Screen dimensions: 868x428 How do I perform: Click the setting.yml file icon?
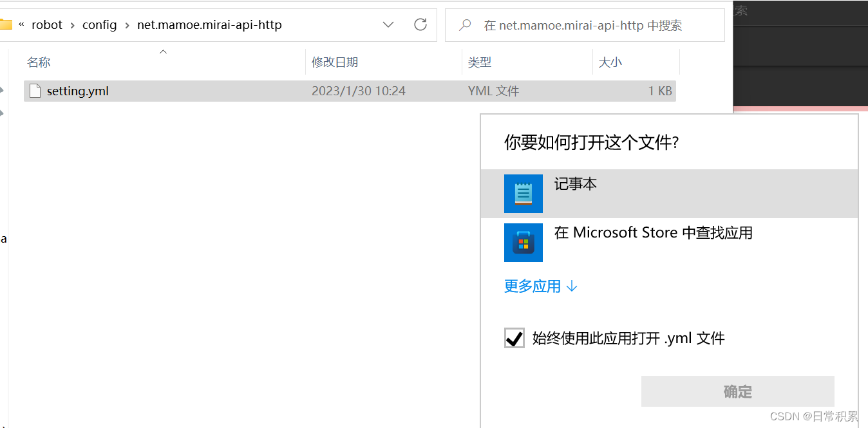pos(35,91)
